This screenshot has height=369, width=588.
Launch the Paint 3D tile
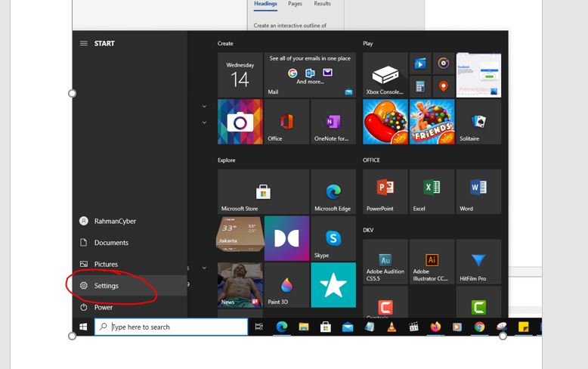pos(287,285)
